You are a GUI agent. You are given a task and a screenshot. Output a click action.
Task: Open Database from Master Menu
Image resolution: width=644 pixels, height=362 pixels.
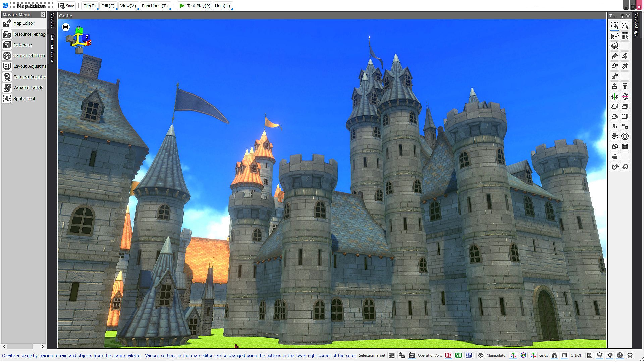[x=22, y=45]
